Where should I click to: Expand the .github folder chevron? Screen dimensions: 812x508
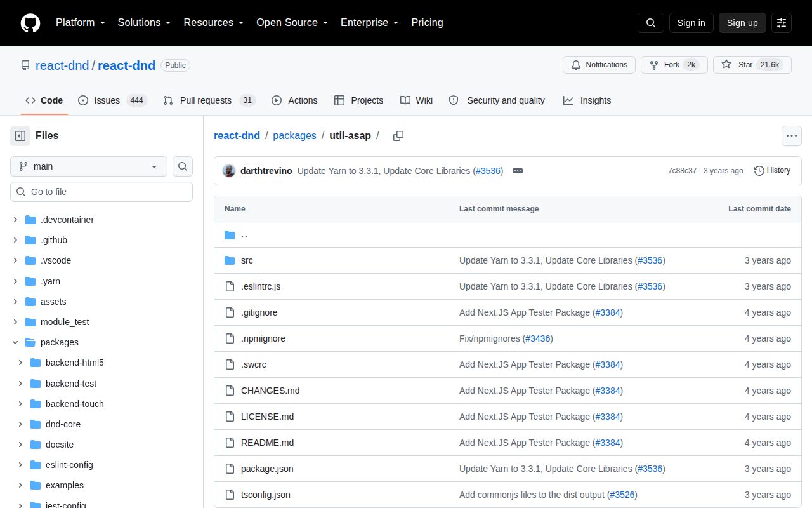(15, 240)
